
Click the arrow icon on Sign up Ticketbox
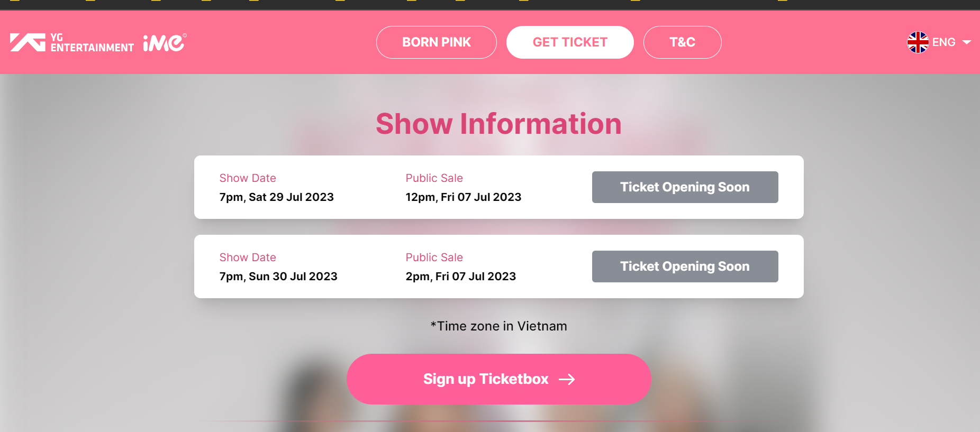567,379
